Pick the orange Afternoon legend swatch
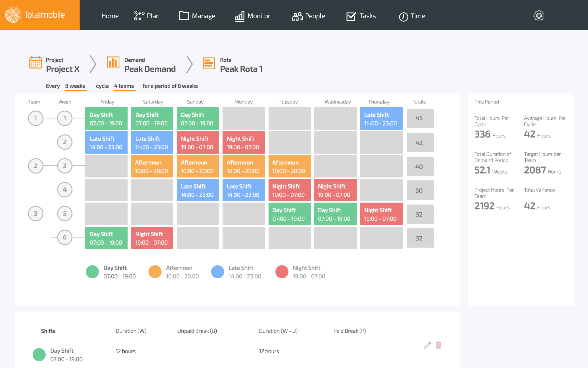 (155, 272)
